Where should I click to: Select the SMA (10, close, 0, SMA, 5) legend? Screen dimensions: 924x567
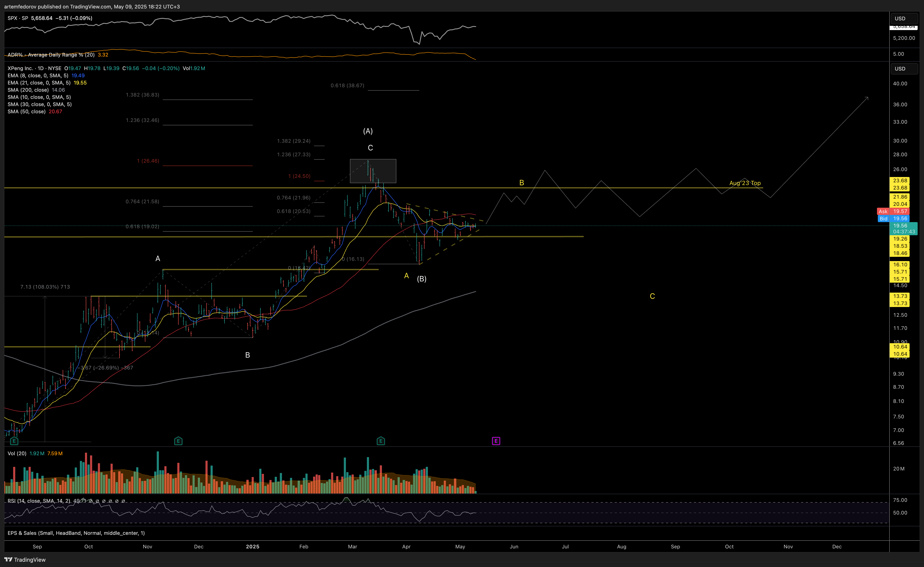[x=39, y=97]
